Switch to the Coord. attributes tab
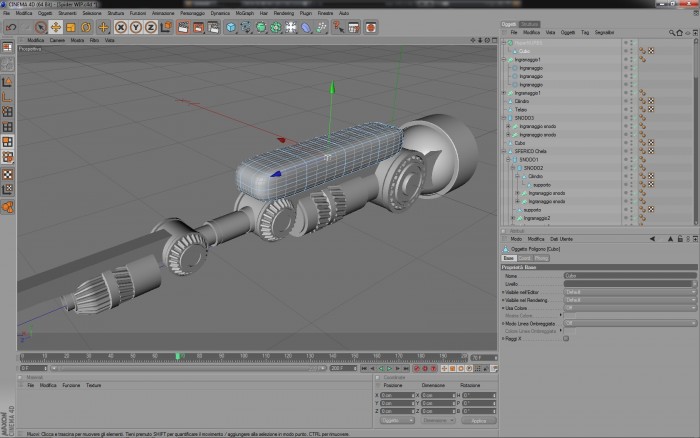Screen dimensions: 700x438 (525, 258)
